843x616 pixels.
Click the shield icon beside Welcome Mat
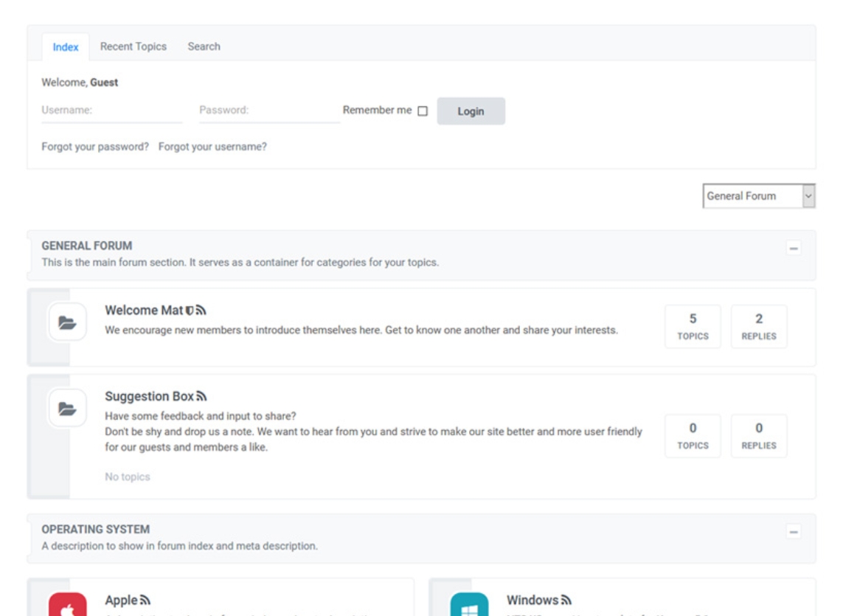click(190, 311)
